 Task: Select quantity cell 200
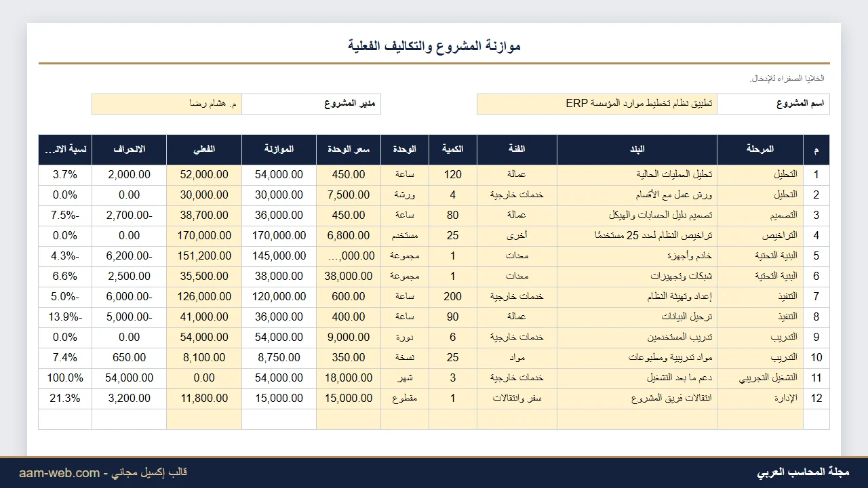(x=453, y=297)
